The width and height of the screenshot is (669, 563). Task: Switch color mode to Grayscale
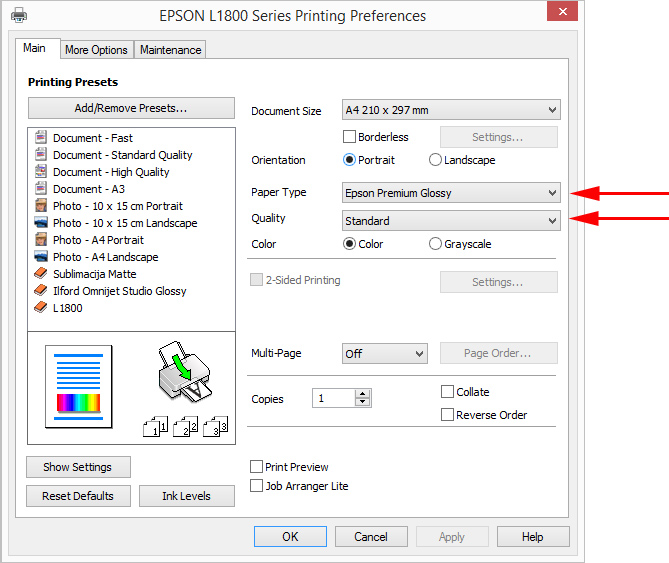coord(435,244)
